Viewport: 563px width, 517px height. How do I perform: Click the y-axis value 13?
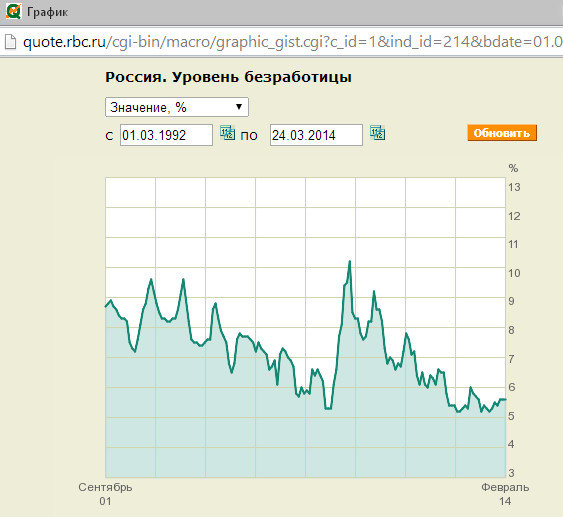click(514, 187)
